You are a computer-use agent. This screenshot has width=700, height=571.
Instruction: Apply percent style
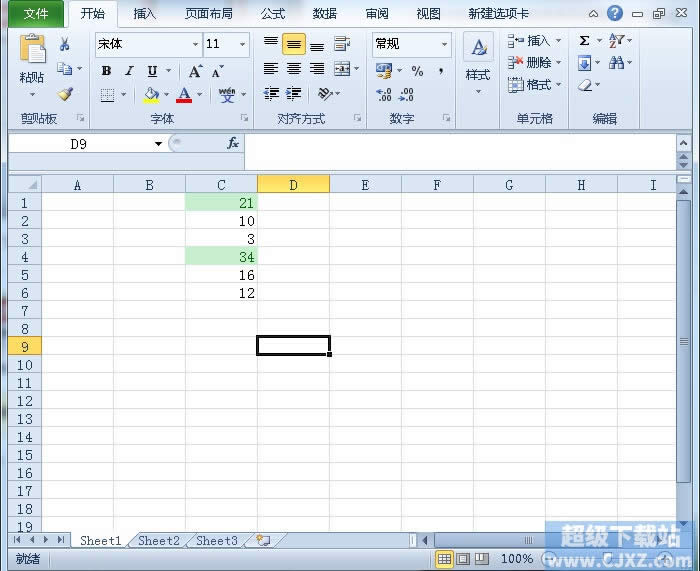pos(417,71)
